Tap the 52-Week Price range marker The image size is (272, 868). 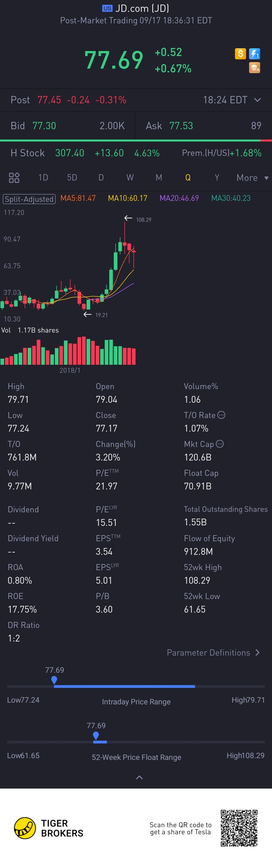[96, 736]
